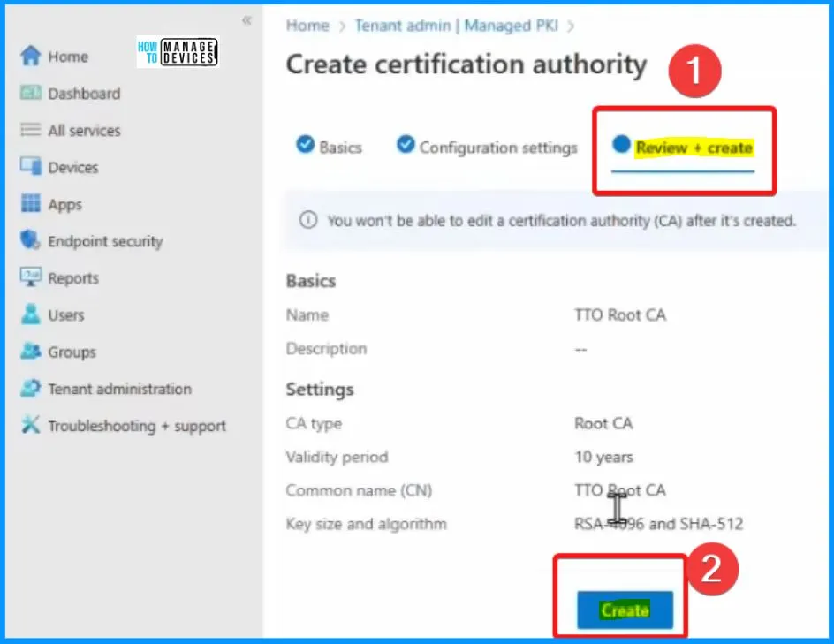Click the Home house icon in sidebar
The width and height of the screenshot is (834, 644).
click(30, 56)
